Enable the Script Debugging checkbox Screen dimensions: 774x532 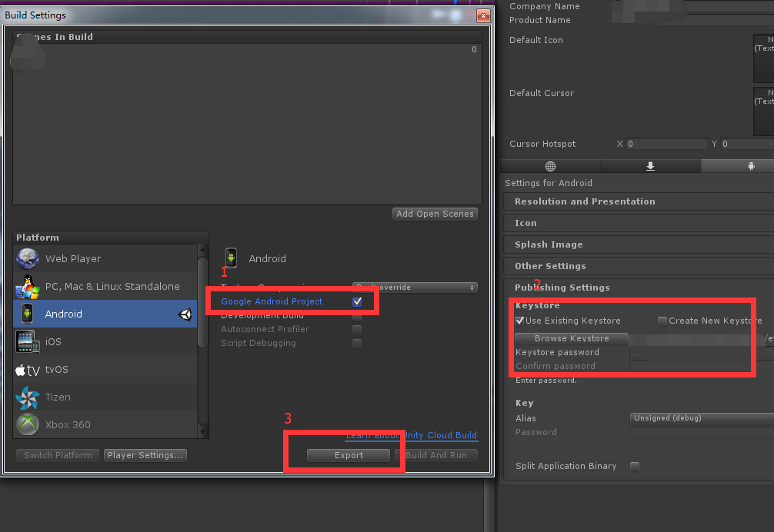pos(358,343)
